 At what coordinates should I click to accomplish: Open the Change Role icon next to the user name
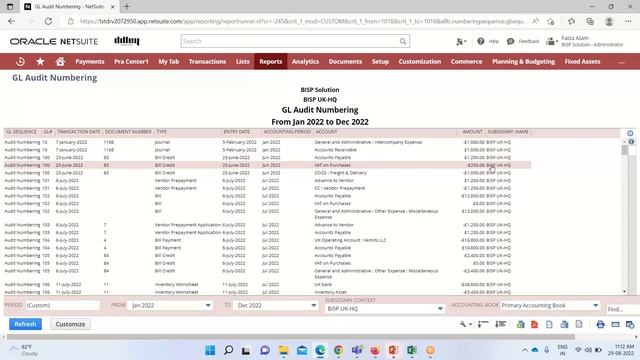tap(551, 41)
